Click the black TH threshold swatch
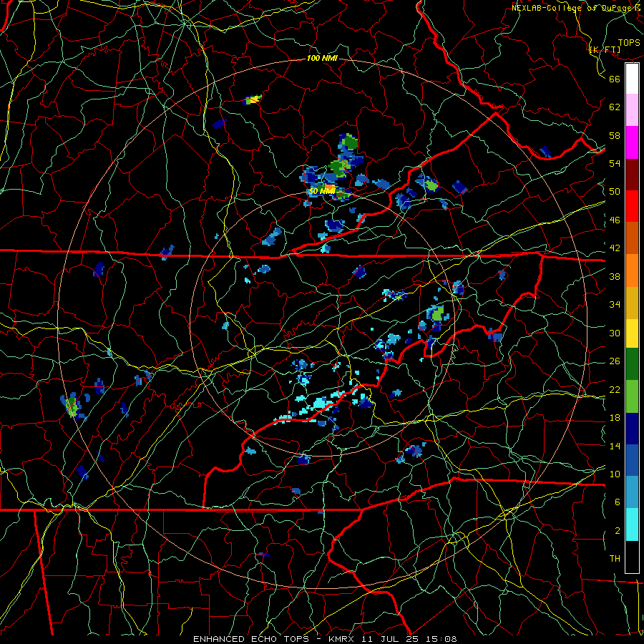 [x=632, y=556]
